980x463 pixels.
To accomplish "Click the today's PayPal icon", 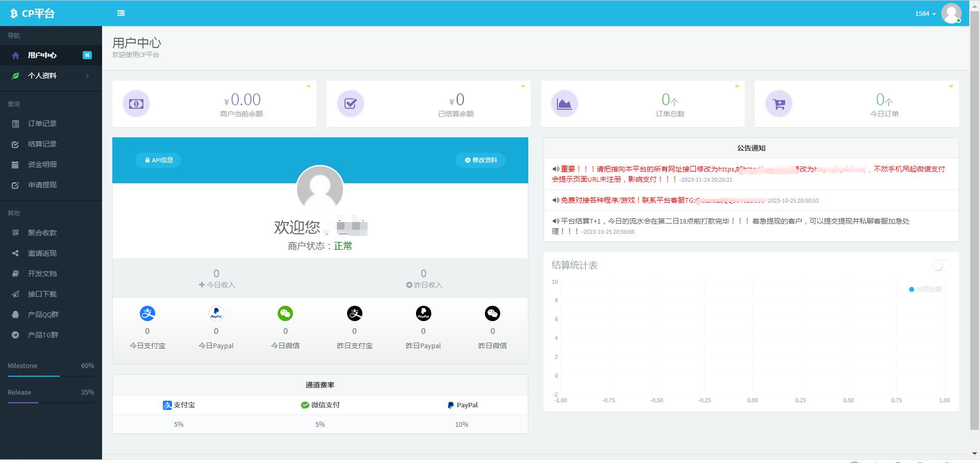I will click(x=216, y=313).
